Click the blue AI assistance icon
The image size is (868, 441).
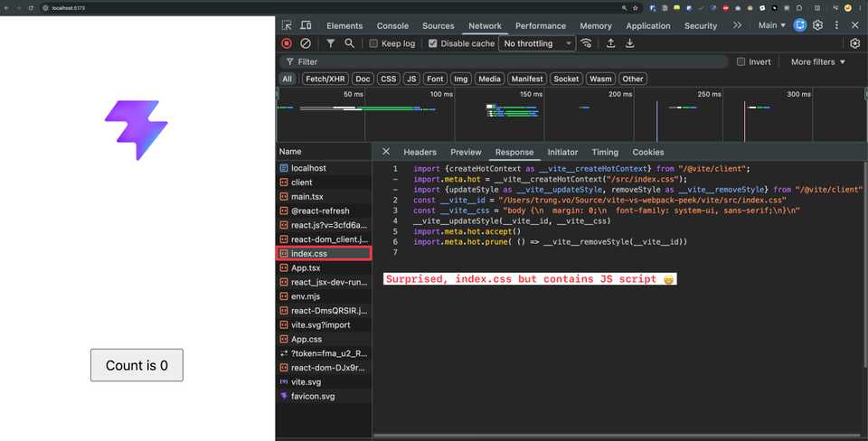tap(800, 25)
